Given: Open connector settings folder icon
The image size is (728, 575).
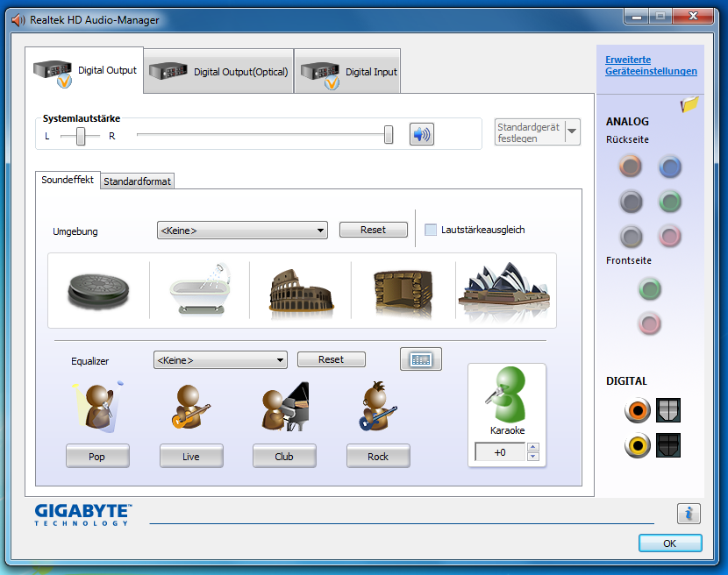Looking at the screenshot, I should click(689, 104).
